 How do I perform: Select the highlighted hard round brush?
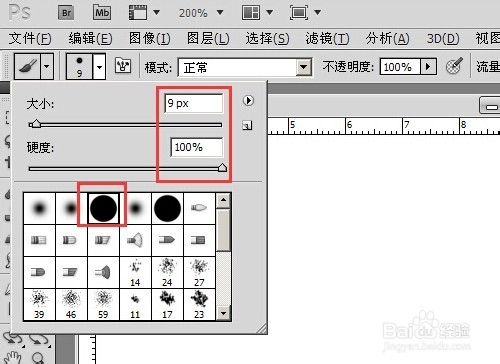click(x=103, y=208)
